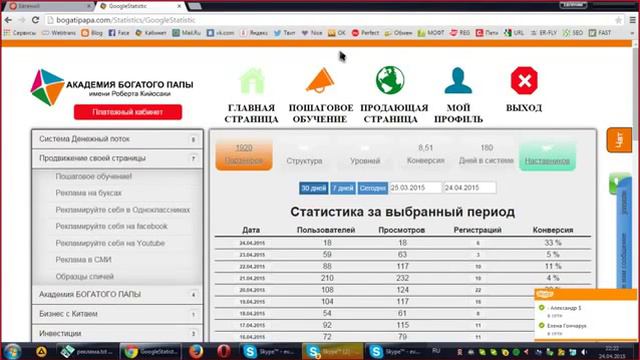Image resolution: width=640 pixels, height=360 pixels.
Task: Select the 7 дней period button
Action: 343,188
